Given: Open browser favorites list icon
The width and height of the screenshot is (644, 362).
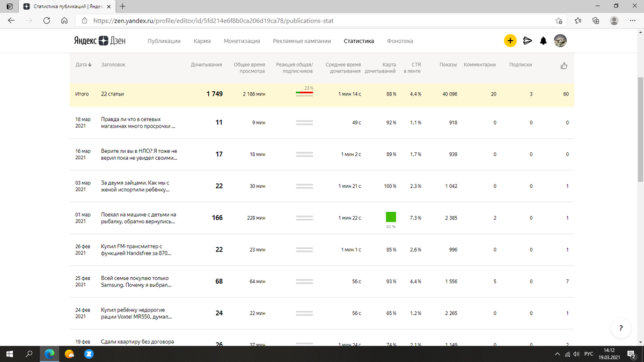Looking at the screenshot, I should (x=578, y=21).
